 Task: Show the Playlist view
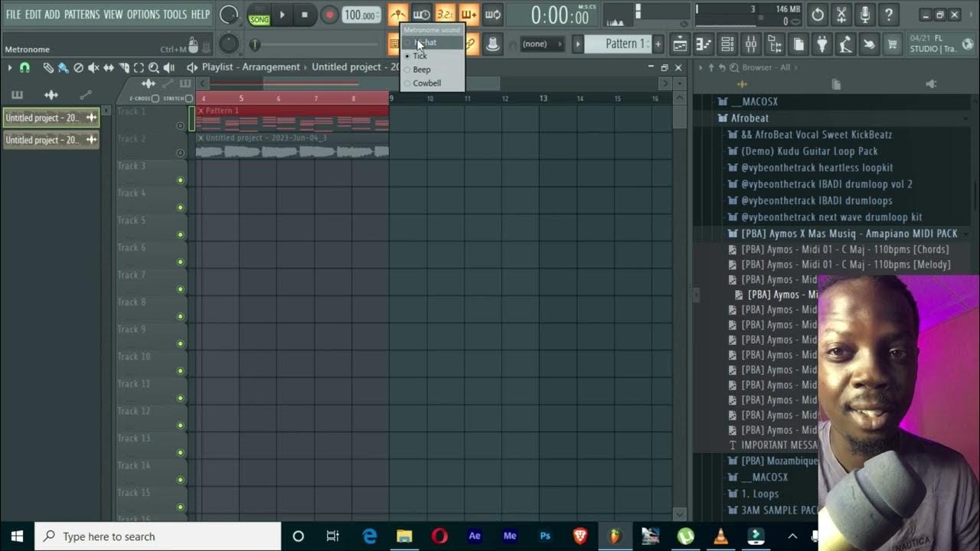click(x=680, y=44)
